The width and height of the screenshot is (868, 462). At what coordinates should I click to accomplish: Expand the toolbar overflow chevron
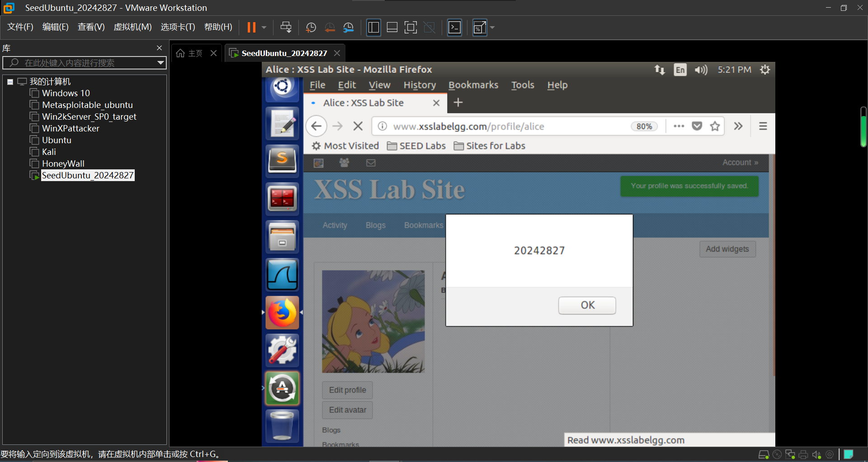point(738,126)
